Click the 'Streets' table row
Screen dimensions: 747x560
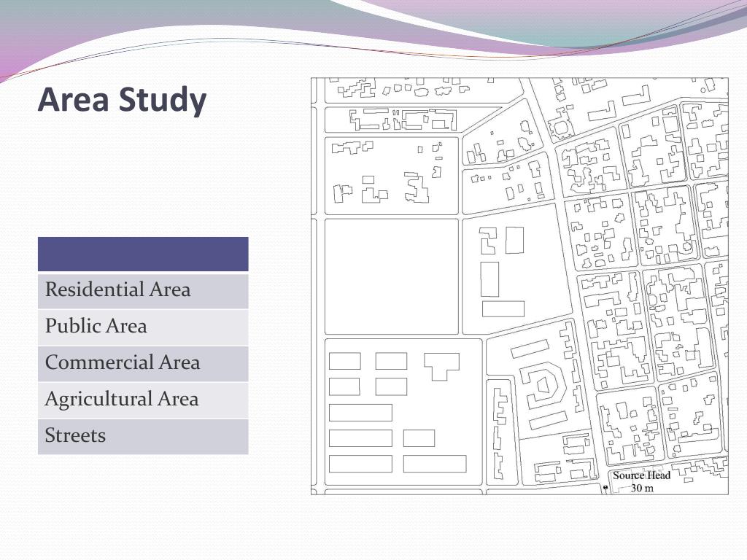[143, 436]
